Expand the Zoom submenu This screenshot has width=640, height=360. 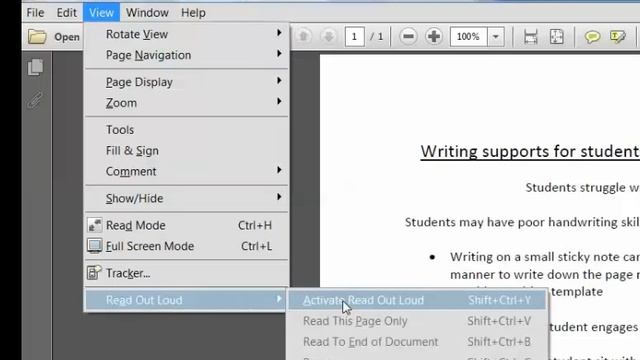tap(279, 101)
